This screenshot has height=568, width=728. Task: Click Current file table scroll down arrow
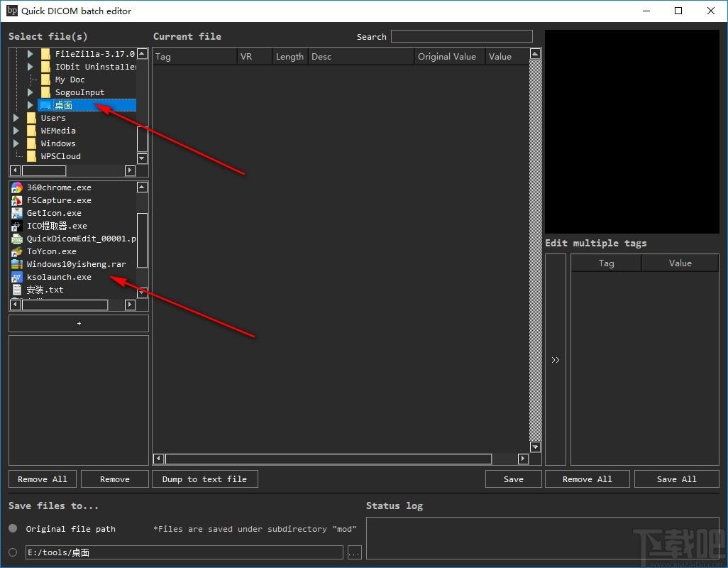[535, 447]
